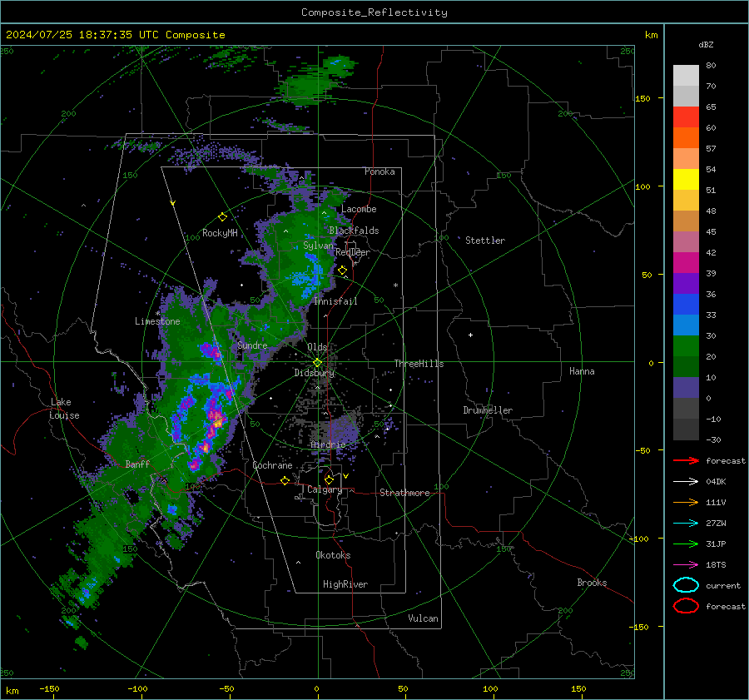Screen dimensions: 749x700
Task: Click the red forecast ellipse icon
Action: coord(686,606)
